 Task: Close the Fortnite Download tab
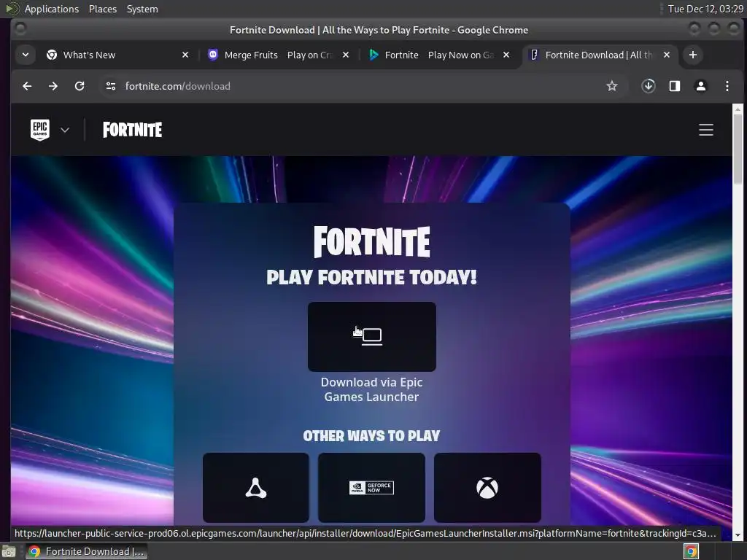(667, 55)
